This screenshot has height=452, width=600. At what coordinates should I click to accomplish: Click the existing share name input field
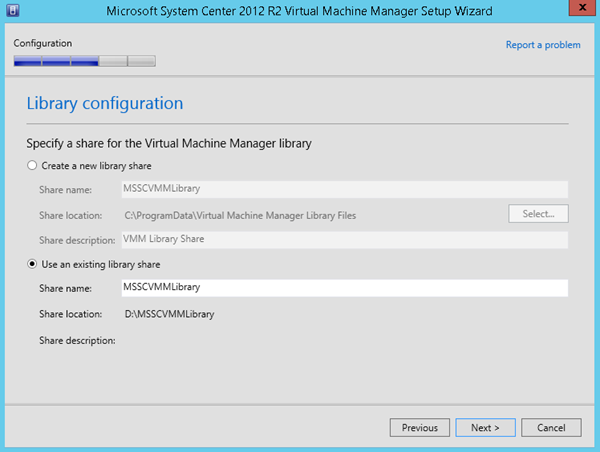[x=344, y=288]
